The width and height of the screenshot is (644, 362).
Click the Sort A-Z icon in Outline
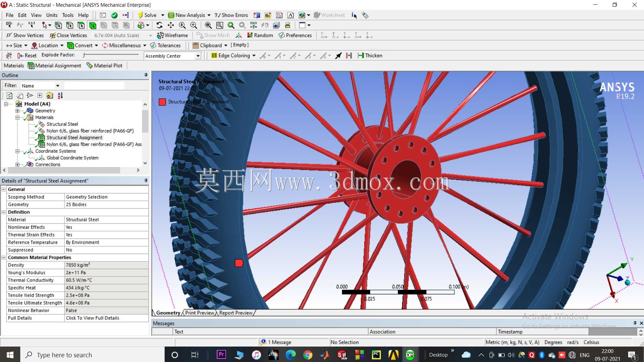pyautogui.click(x=60, y=96)
